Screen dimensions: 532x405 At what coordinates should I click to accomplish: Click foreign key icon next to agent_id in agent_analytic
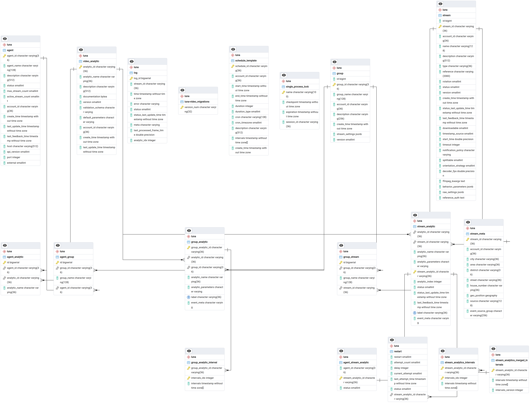click(x=4, y=268)
